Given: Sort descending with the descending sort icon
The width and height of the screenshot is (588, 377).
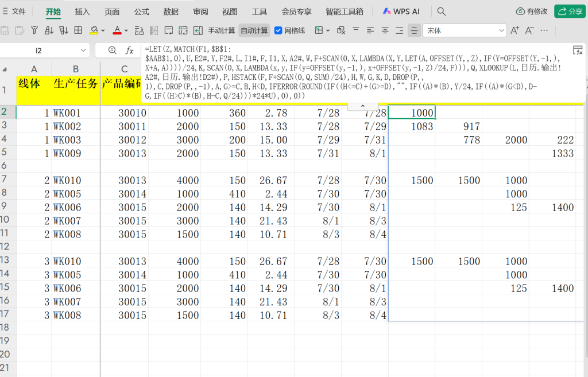Looking at the screenshot, I should click(63, 30).
